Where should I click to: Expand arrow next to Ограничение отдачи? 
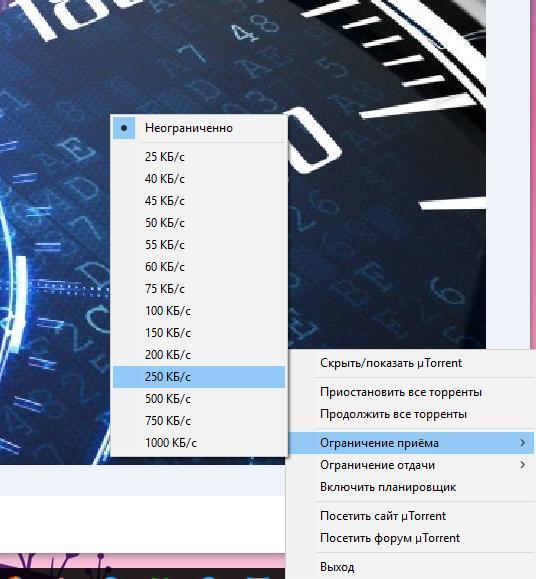[x=522, y=465]
